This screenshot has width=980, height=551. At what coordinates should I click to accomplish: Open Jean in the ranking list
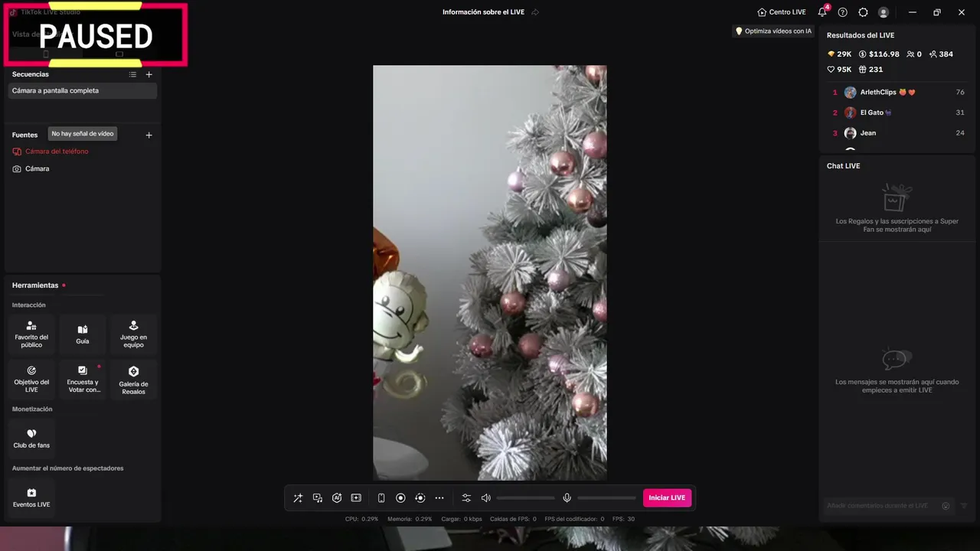coord(898,133)
